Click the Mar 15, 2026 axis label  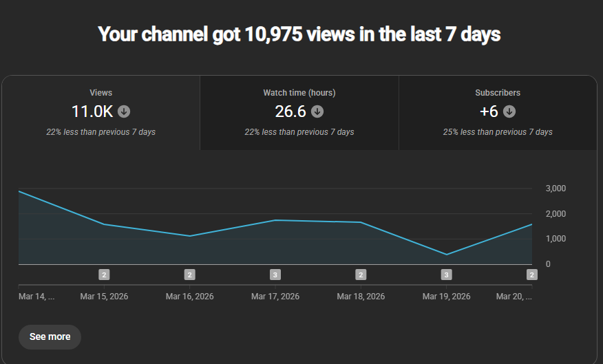point(104,297)
